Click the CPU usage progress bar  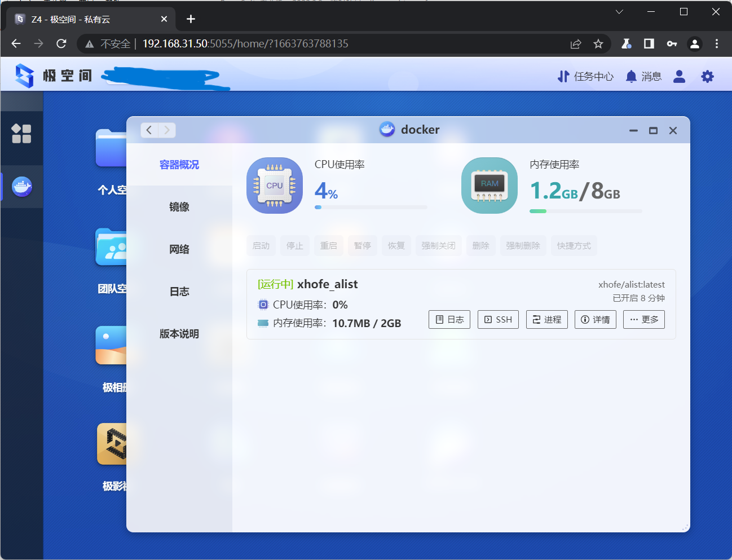[x=371, y=207]
